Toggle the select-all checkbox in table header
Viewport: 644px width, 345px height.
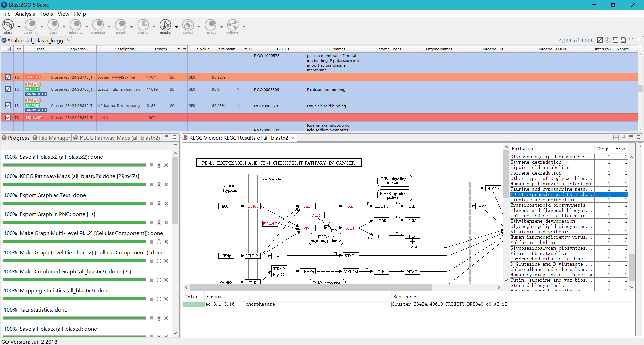point(9,49)
